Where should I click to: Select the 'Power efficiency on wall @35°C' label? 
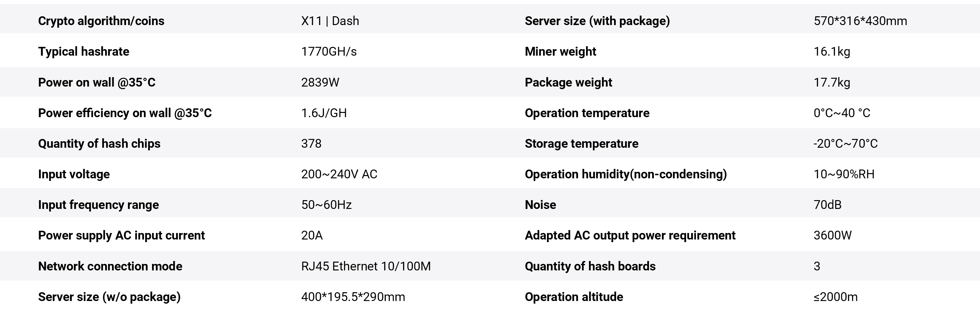(125, 113)
